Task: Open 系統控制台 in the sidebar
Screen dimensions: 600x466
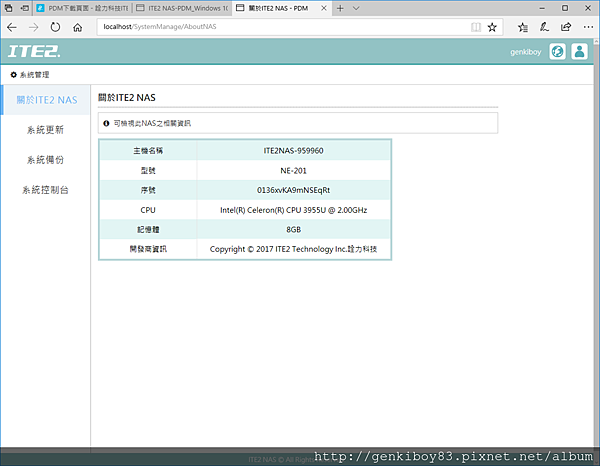Action: tap(45, 190)
